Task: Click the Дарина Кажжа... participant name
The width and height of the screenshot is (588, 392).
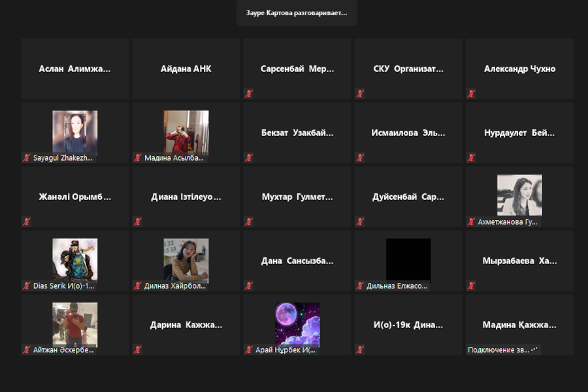Action: pos(186,325)
